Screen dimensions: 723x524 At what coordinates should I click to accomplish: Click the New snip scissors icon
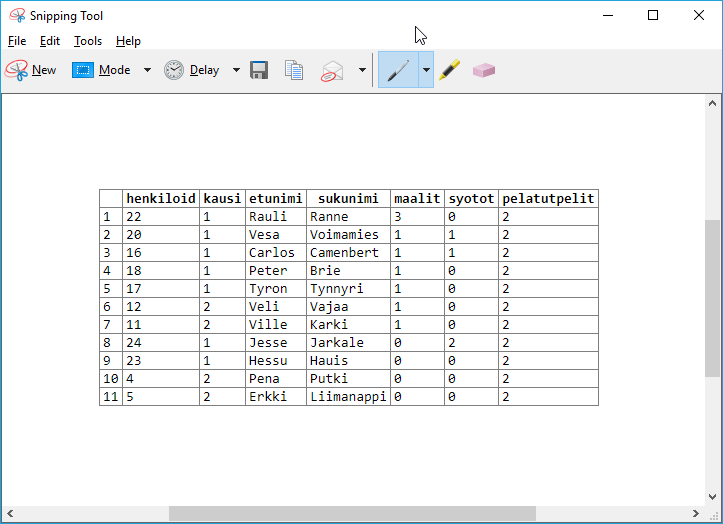(x=17, y=70)
